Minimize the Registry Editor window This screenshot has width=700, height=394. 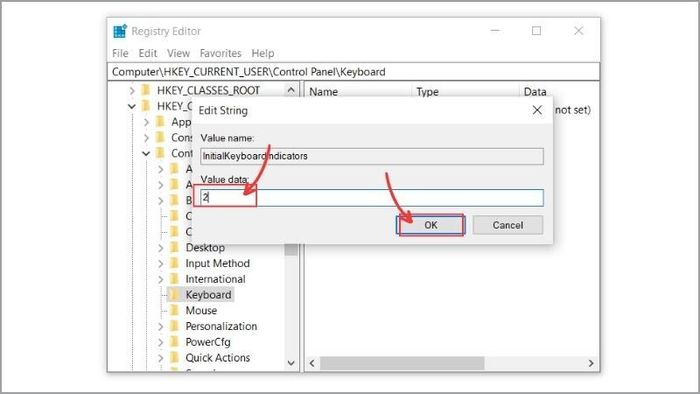point(495,31)
